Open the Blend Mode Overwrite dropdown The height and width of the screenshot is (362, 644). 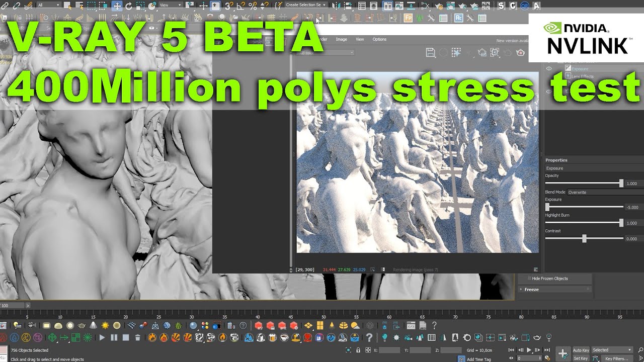605,192
